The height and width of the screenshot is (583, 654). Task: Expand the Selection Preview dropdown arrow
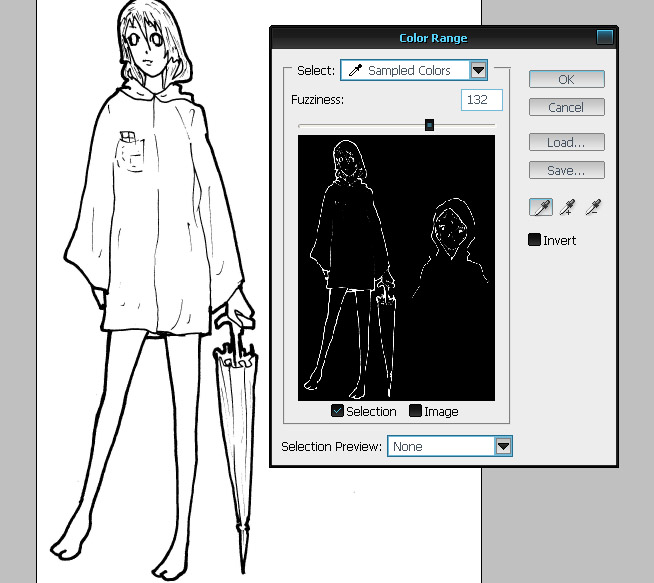pos(503,446)
